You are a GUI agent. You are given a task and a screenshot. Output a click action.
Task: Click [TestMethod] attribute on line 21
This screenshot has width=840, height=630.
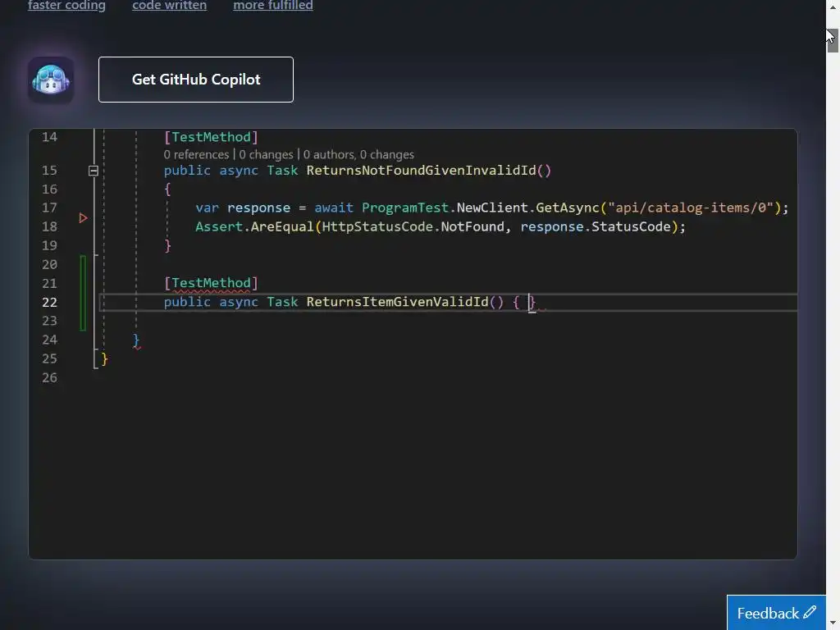[211, 283]
